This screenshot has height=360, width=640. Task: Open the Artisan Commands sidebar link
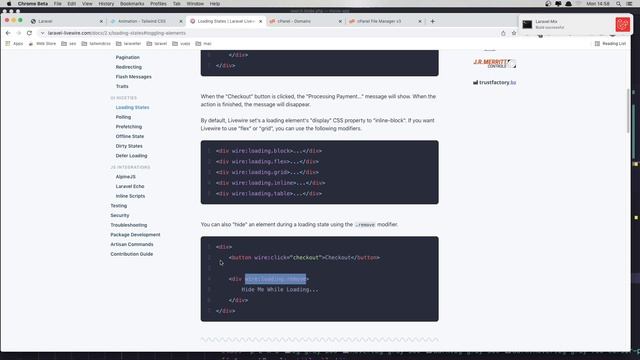coord(132,244)
